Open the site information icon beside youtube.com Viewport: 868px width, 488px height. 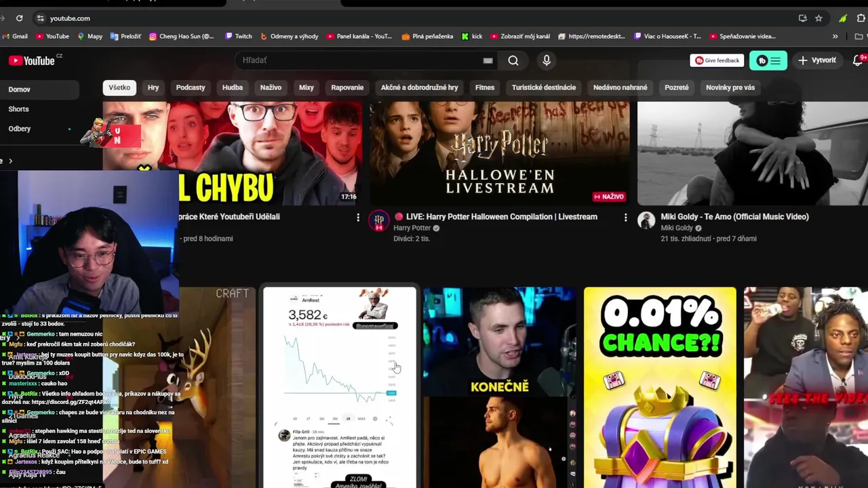41,18
